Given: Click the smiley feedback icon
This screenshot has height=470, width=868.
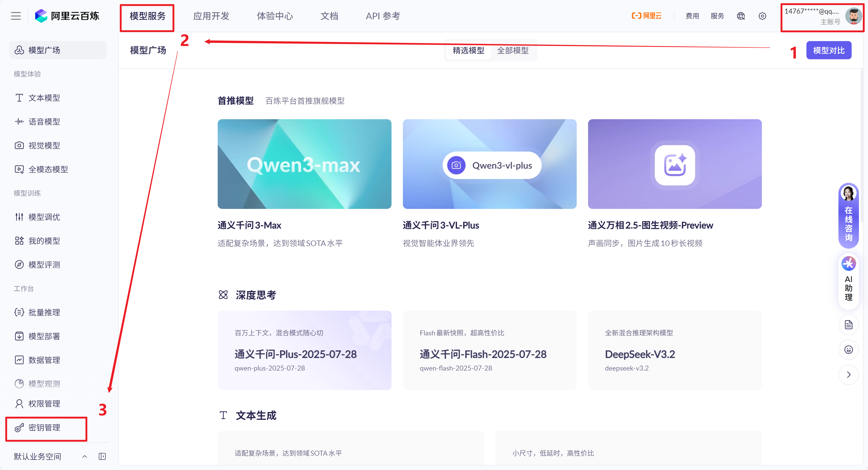Looking at the screenshot, I should [x=848, y=350].
